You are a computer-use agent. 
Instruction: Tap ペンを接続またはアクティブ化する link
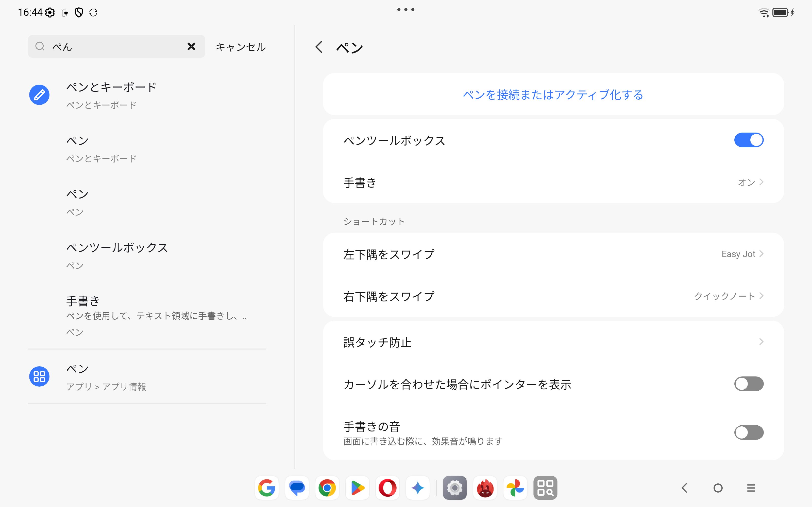pos(553,95)
